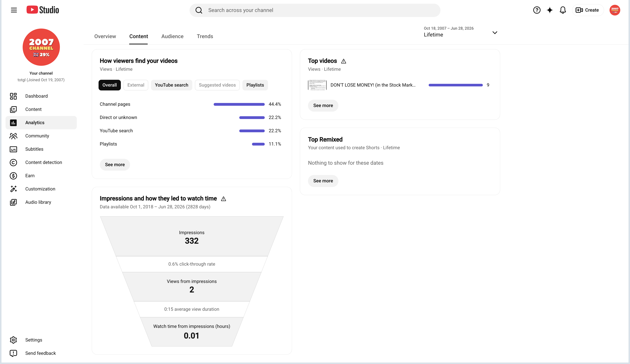Click the 0.6% click-through rate text
Screen dimensions: 630x364
192,264
